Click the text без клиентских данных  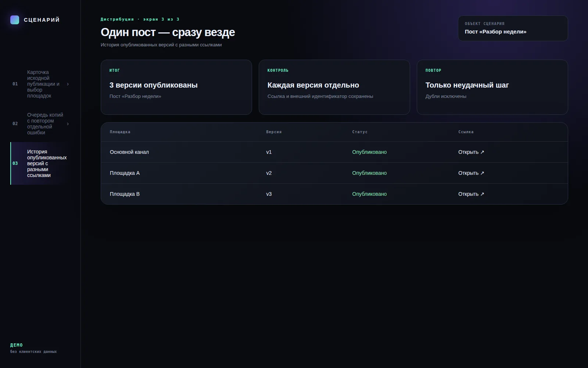click(33, 352)
